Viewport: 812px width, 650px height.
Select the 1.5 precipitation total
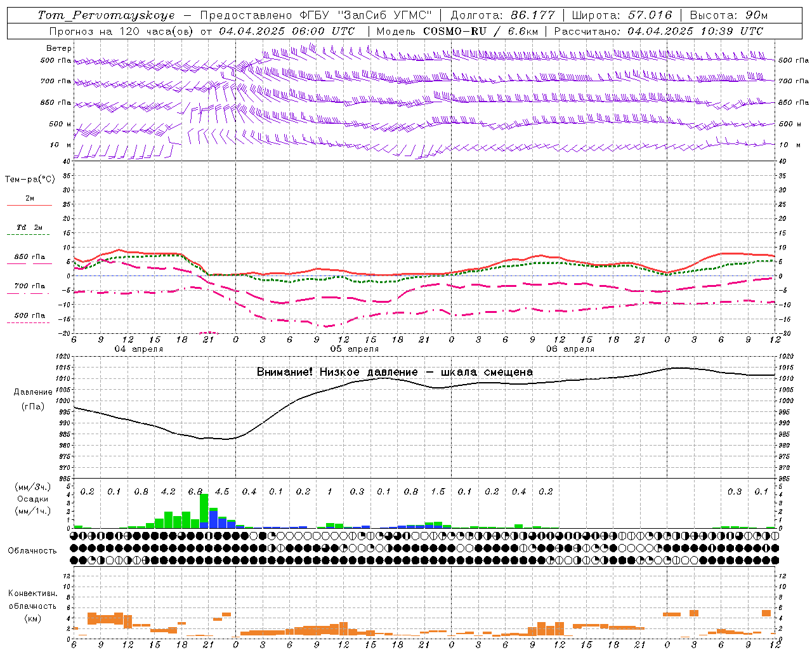(438, 492)
